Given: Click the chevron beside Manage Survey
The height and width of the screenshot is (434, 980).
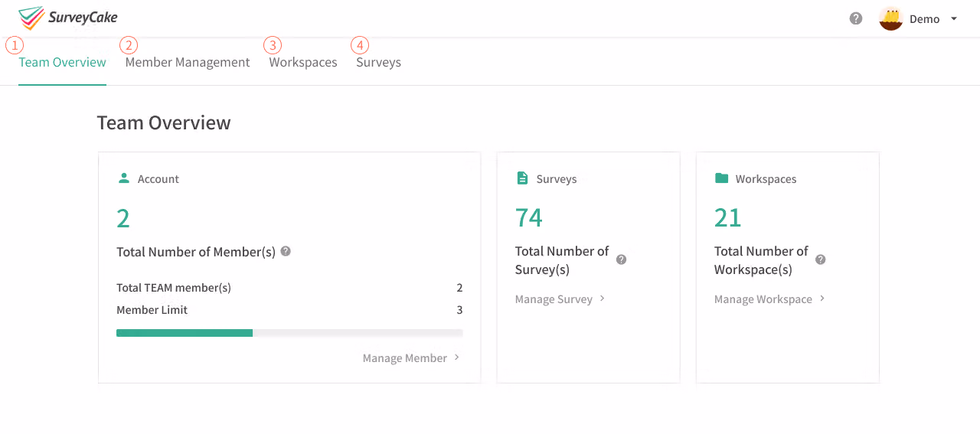Looking at the screenshot, I should (x=603, y=299).
